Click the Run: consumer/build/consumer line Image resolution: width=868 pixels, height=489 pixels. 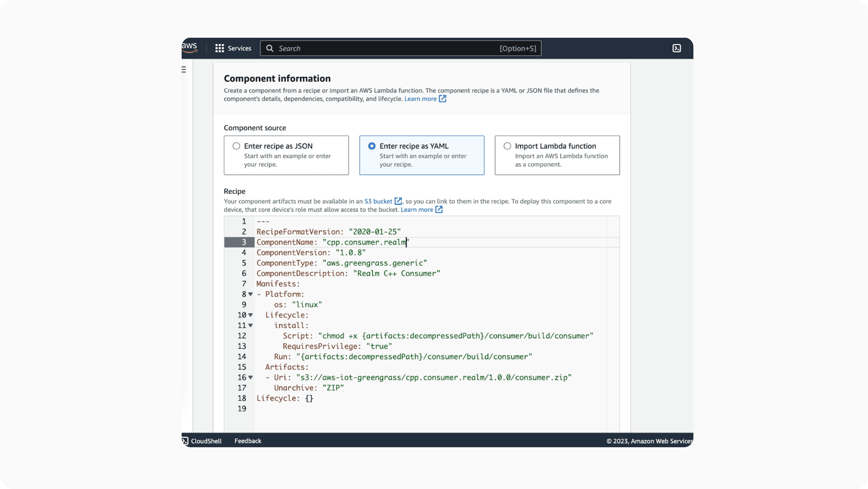[x=403, y=357]
